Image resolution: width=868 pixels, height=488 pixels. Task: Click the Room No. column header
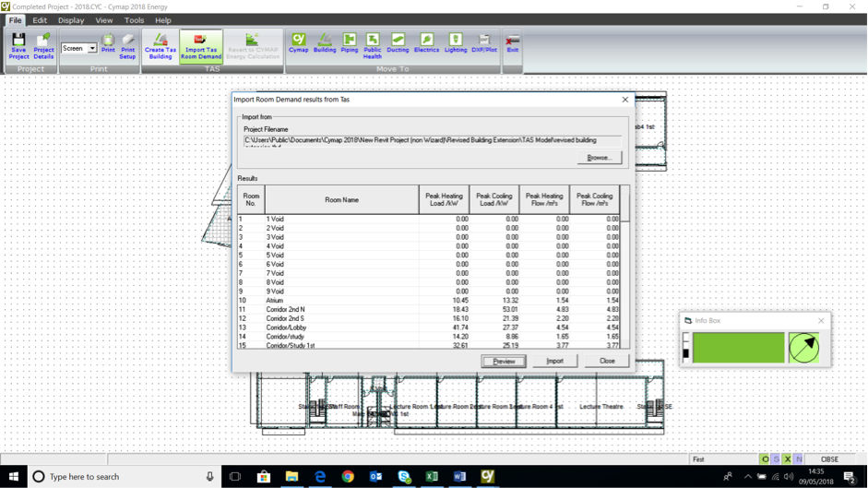[x=251, y=200]
